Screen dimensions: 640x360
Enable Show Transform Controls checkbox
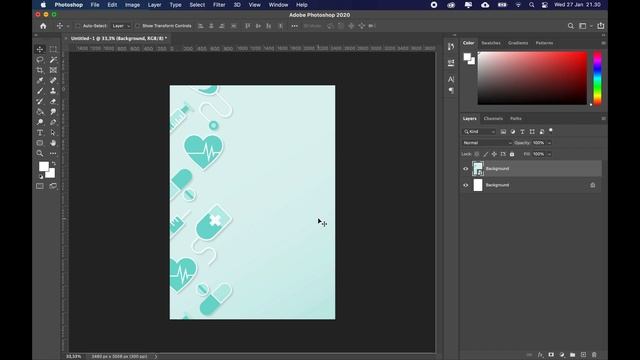(138, 26)
